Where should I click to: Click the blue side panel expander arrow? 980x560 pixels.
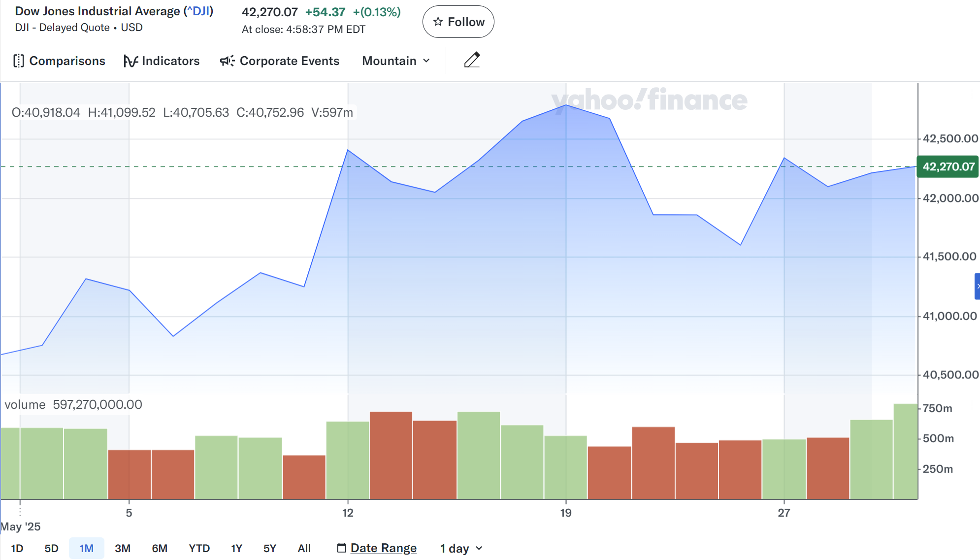click(977, 286)
